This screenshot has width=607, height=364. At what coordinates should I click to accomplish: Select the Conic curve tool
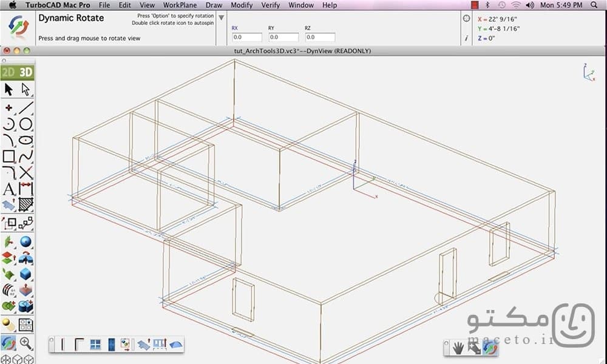[8, 140]
